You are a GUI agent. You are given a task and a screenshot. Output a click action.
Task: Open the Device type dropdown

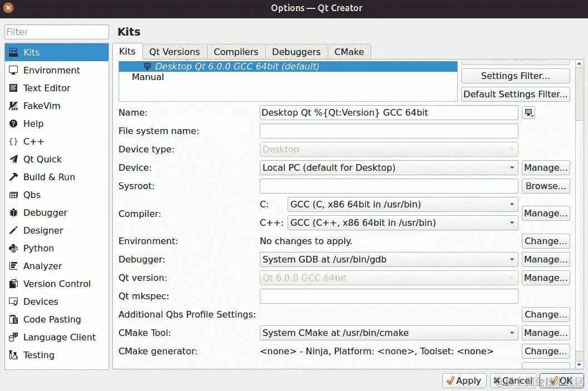tap(389, 149)
